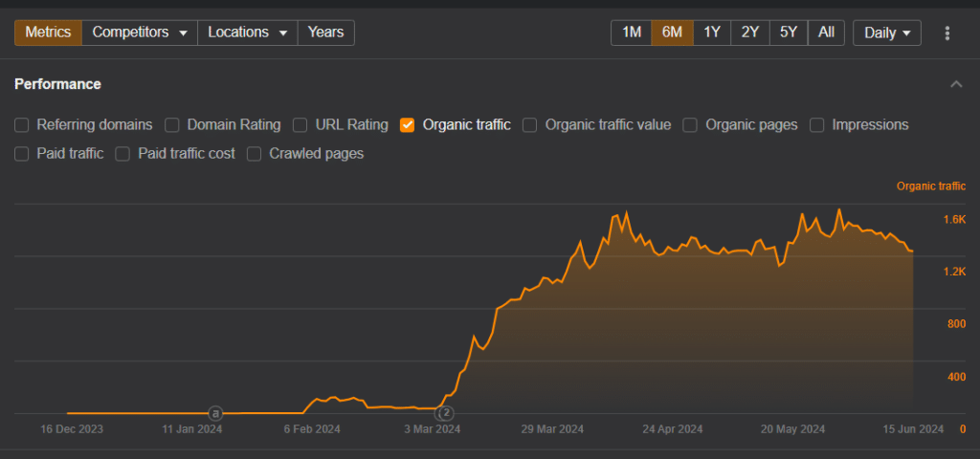
Task: Tick the Paid traffic cost checkbox
Action: tap(122, 153)
